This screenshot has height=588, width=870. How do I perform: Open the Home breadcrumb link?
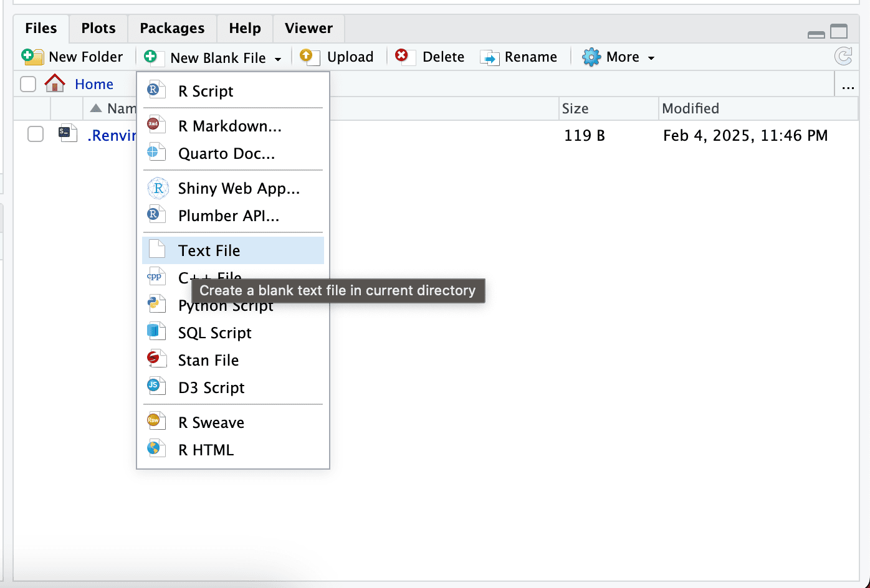click(94, 84)
